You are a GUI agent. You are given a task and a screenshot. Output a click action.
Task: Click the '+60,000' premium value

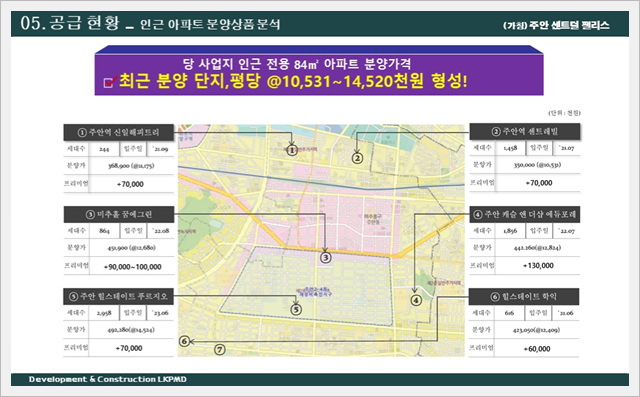click(537, 349)
